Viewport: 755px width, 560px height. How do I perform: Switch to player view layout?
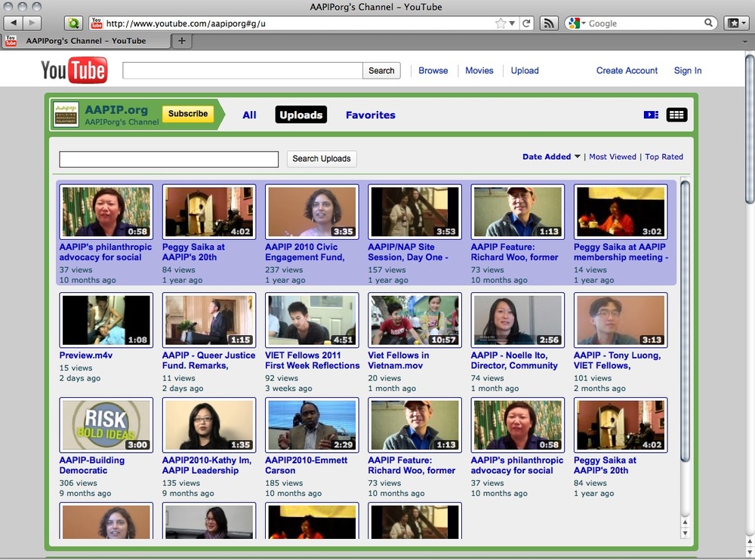651,115
